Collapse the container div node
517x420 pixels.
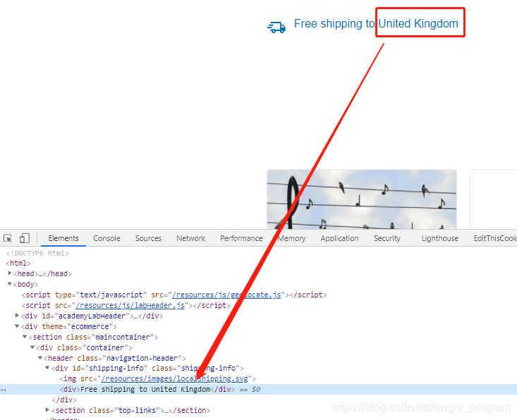(32, 347)
